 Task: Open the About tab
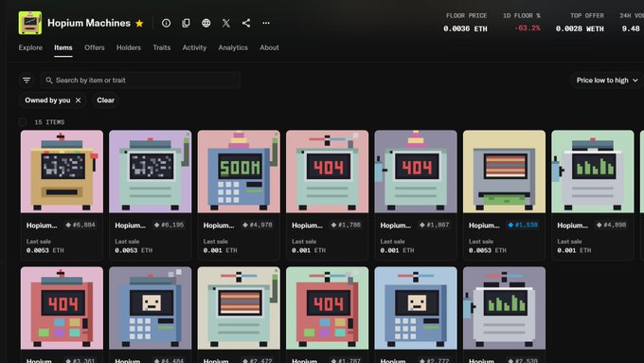(x=269, y=47)
